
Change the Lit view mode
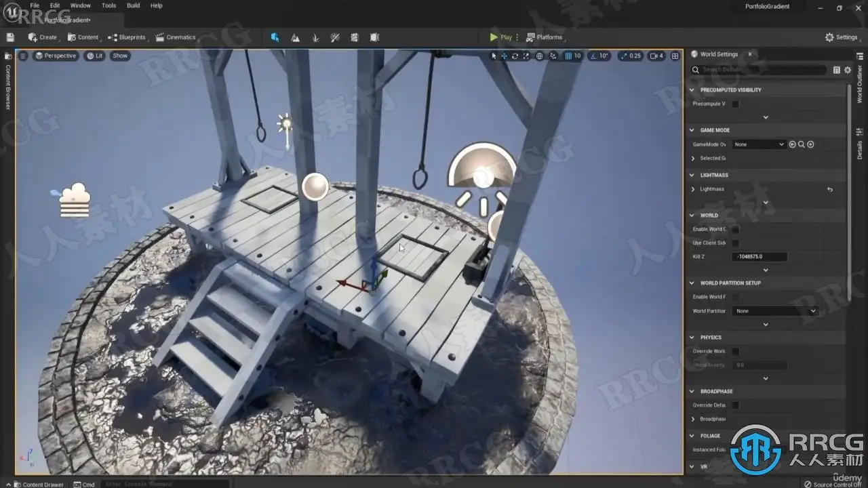coord(94,56)
